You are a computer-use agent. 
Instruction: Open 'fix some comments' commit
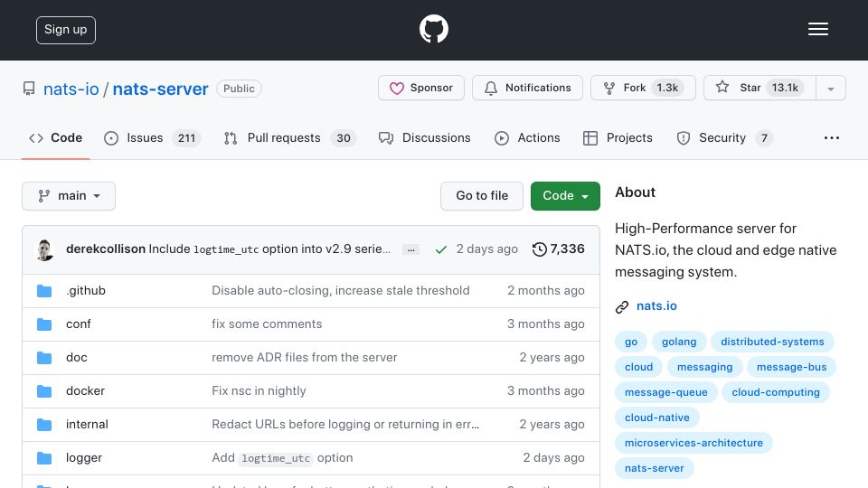point(267,324)
